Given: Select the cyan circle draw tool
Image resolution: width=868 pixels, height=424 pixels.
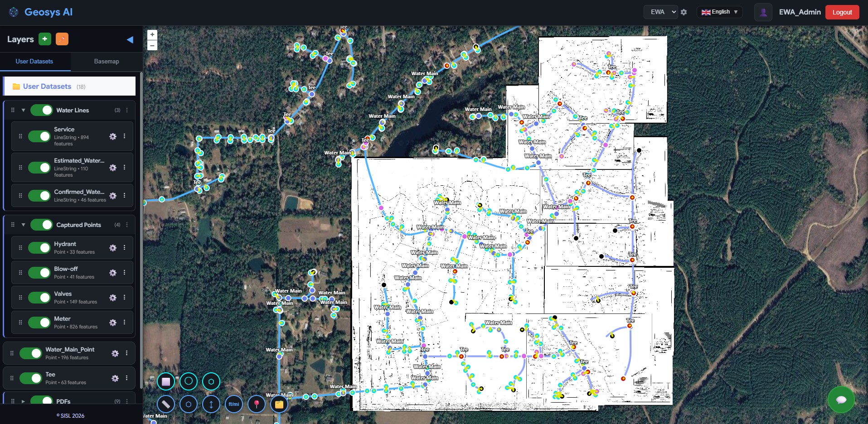Looking at the screenshot, I should pos(189,381).
